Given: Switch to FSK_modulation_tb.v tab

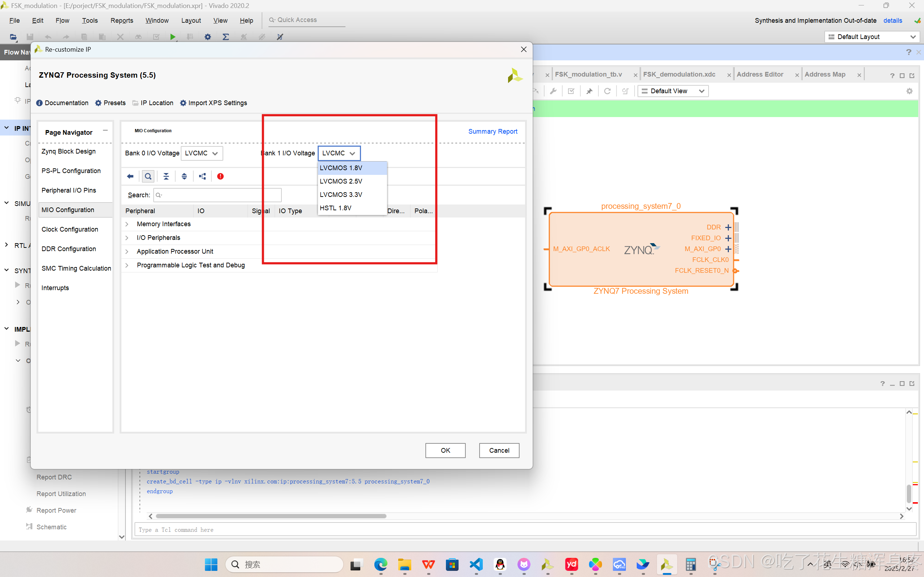Looking at the screenshot, I should (x=588, y=74).
